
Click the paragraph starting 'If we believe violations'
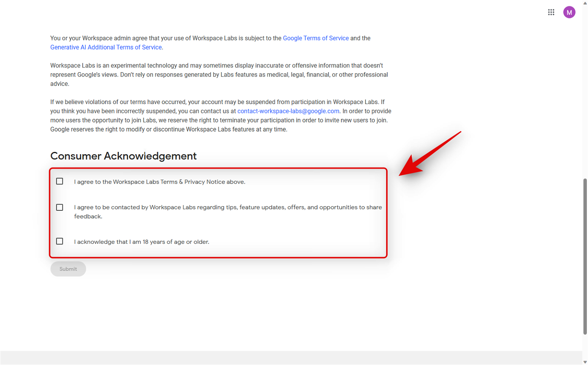click(x=221, y=116)
